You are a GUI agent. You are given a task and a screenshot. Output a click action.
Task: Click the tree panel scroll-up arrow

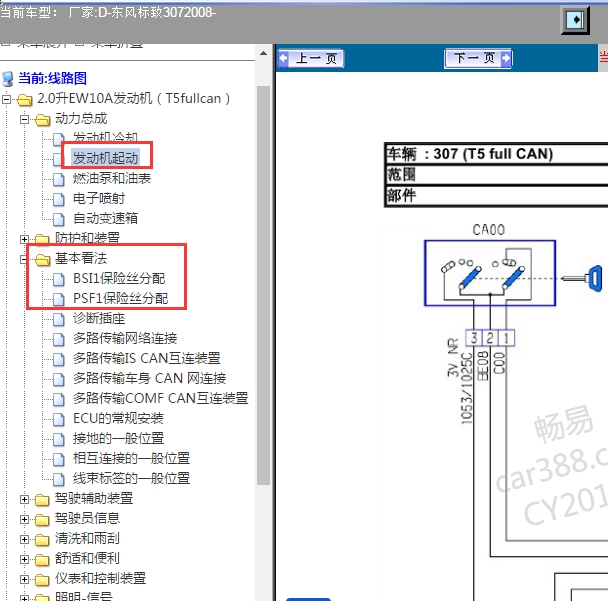[264, 53]
